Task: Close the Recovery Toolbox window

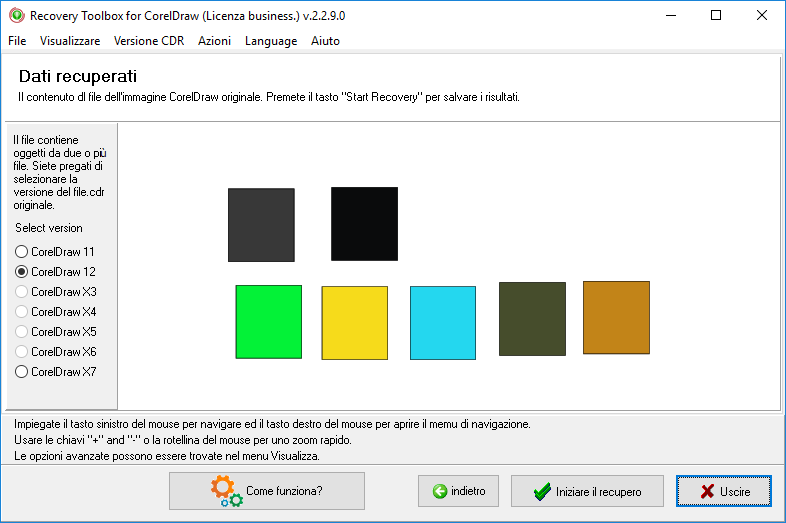Action: 761,16
